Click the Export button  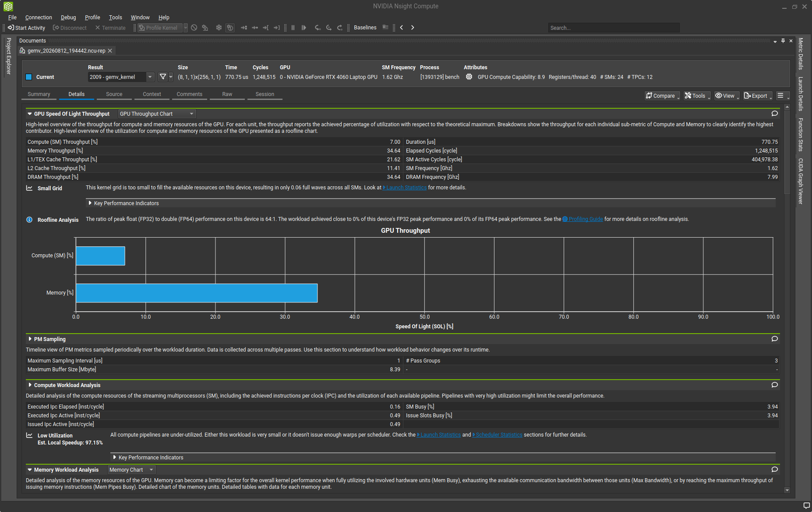pyautogui.click(x=758, y=96)
